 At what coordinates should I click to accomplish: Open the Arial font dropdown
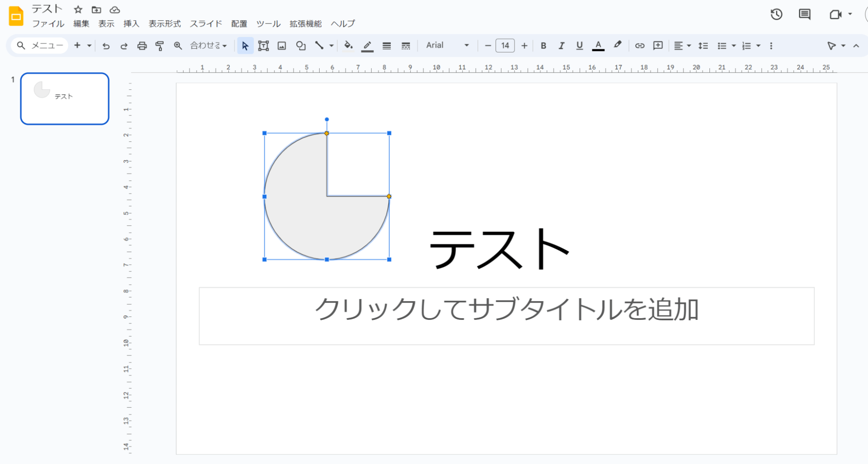[447, 46]
